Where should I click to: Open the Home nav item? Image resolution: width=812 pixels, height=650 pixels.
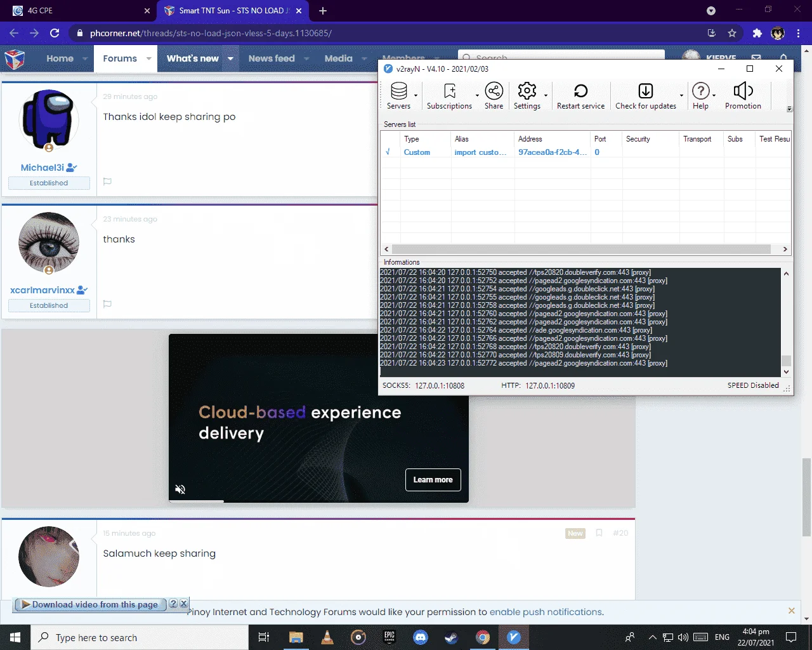(60, 58)
